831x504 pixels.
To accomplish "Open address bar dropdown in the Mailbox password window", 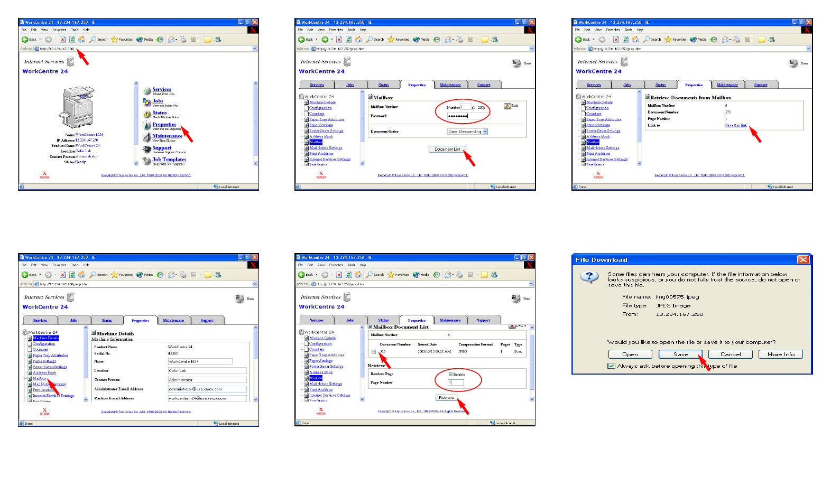I will pos(532,49).
